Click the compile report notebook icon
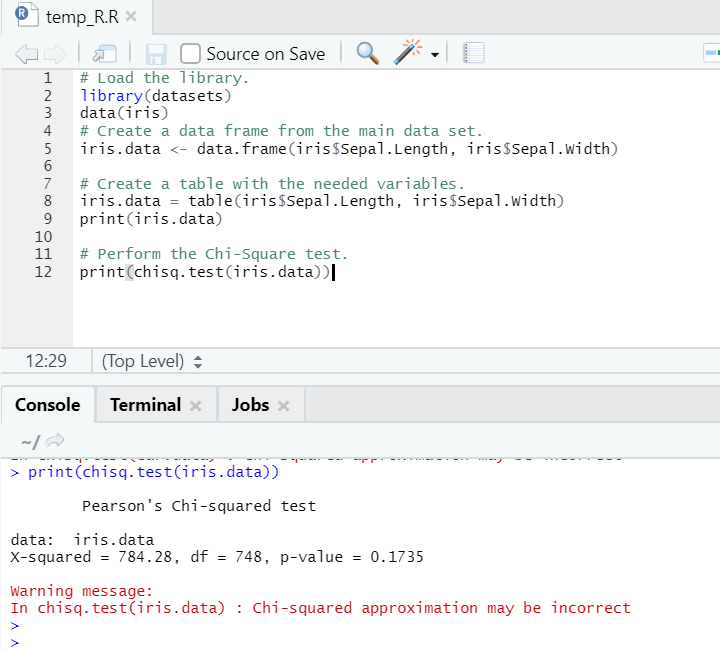720x651 pixels. [x=473, y=53]
